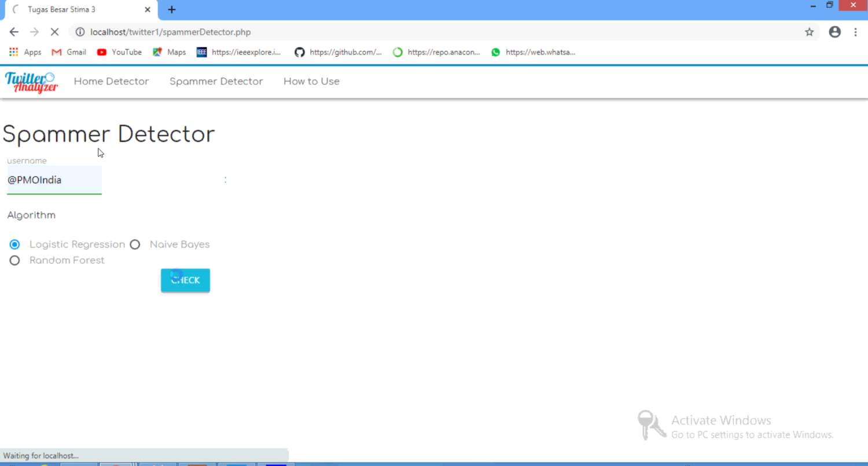This screenshot has width=868, height=466.
Task: Click the CHECK button
Action: (185, 280)
